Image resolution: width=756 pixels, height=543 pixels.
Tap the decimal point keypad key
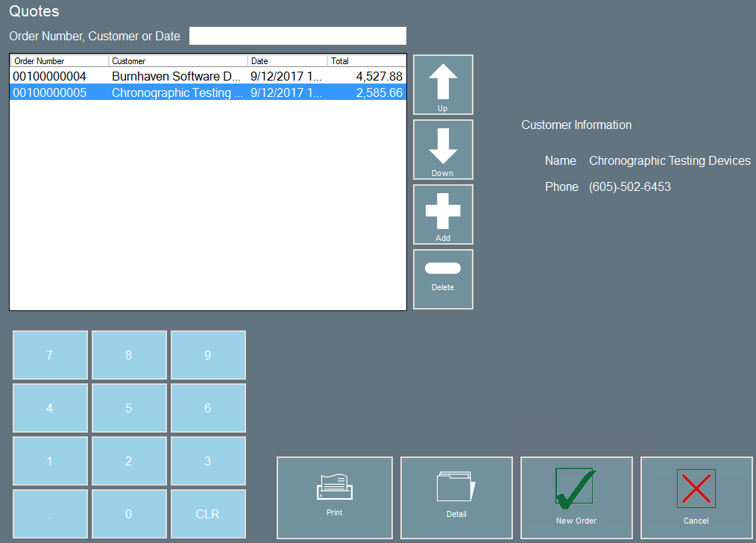point(50,514)
